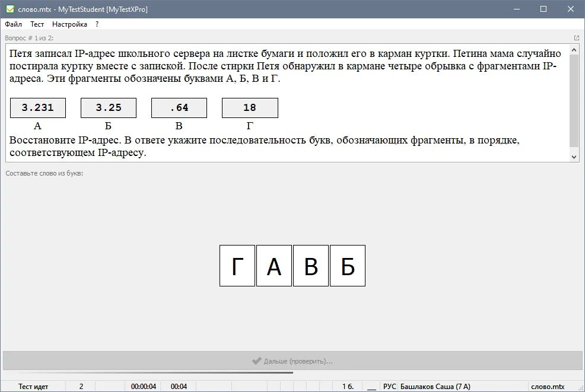
Task: Minimize the MyTestStudent window
Action: tap(517, 9)
